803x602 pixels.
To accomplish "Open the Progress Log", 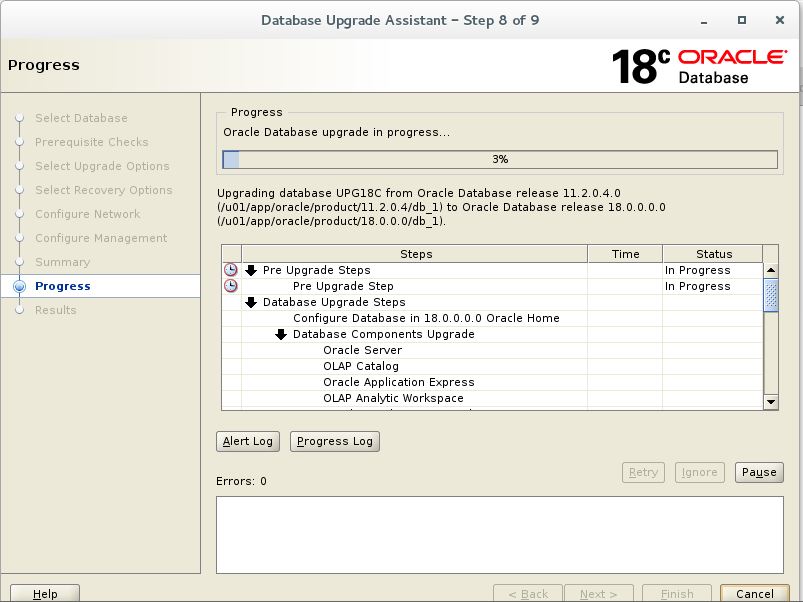I will pos(335,441).
